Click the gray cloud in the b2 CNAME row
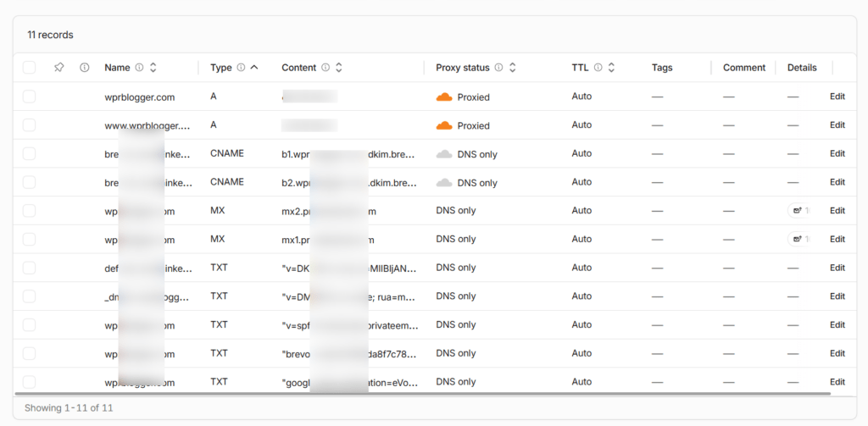Screen dimensions: 868x426 coord(444,183)
